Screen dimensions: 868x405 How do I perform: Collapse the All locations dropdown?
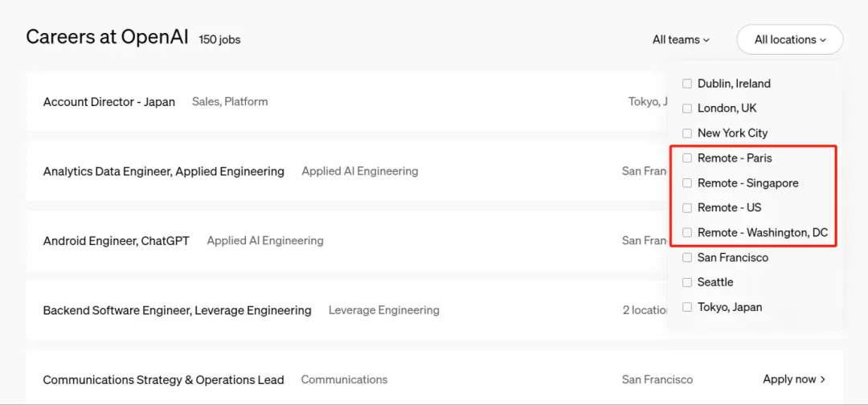pos(789,39)
